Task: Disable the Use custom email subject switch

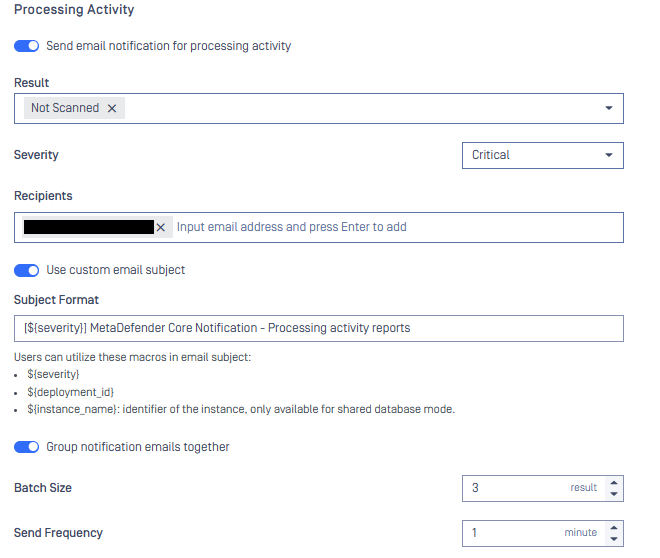Action: (x=27, y=270)
